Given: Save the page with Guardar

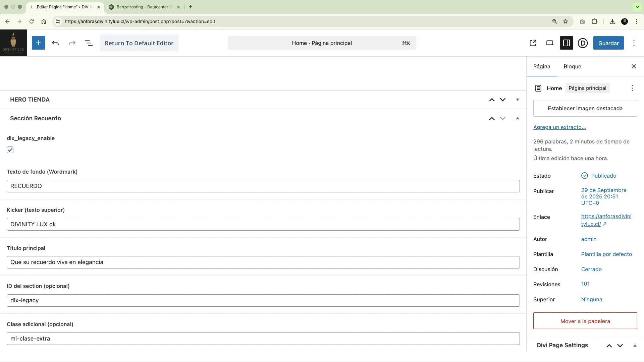Looking at the screenshot, I should tap(608, 43).
